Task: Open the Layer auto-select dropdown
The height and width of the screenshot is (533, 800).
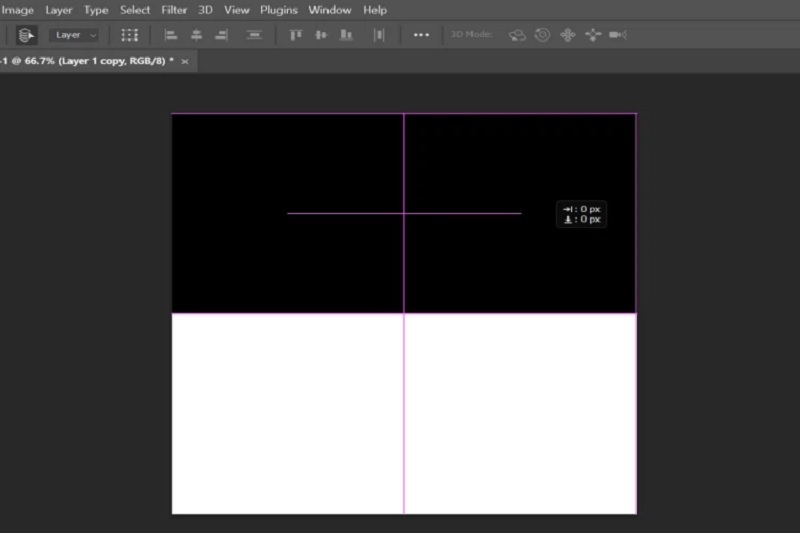Action: click(x=74, y=35)
